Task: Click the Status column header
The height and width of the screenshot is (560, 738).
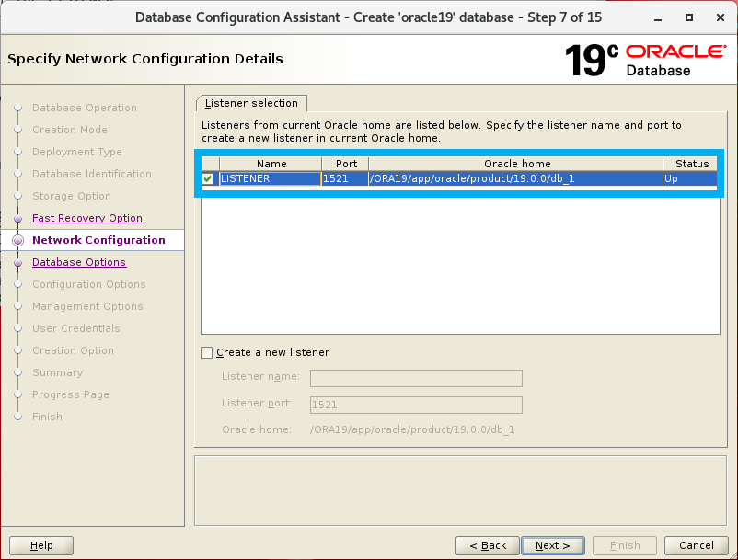Action: 691,164
